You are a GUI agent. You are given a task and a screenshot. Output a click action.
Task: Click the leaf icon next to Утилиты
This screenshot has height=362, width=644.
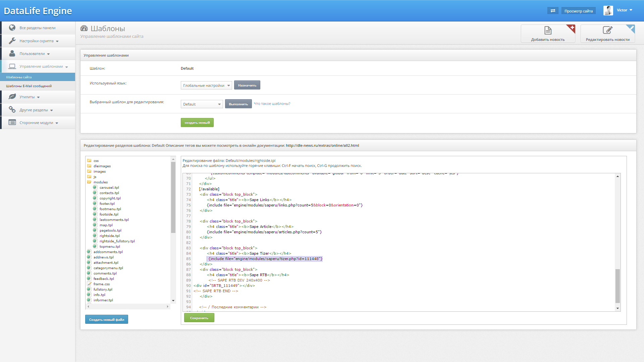(12, 97)
